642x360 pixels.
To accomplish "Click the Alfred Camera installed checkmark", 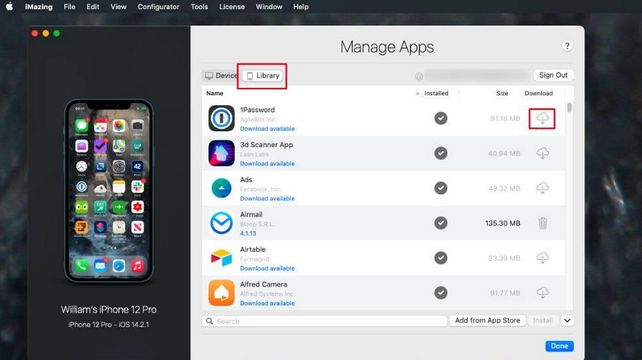I will (441, 292).
